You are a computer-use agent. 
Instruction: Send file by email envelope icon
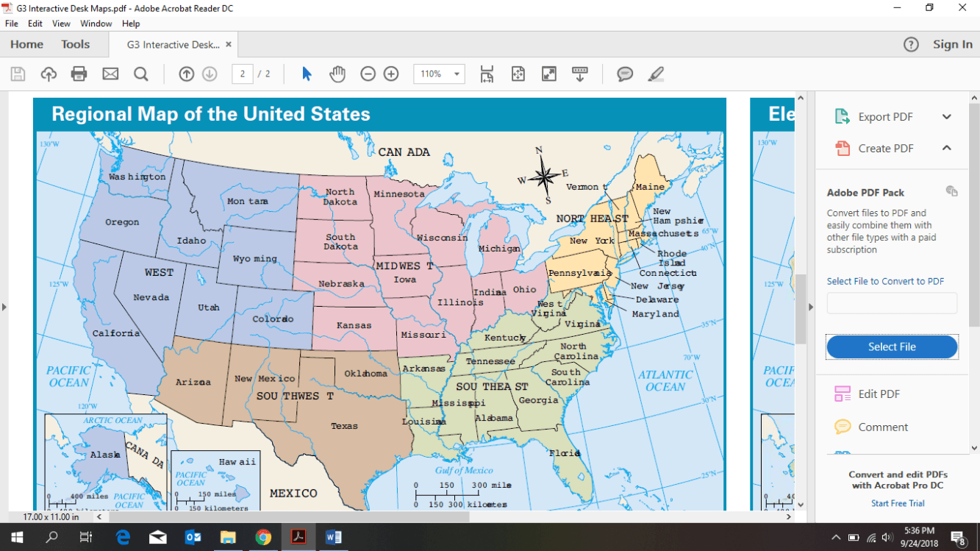[110, 74]
